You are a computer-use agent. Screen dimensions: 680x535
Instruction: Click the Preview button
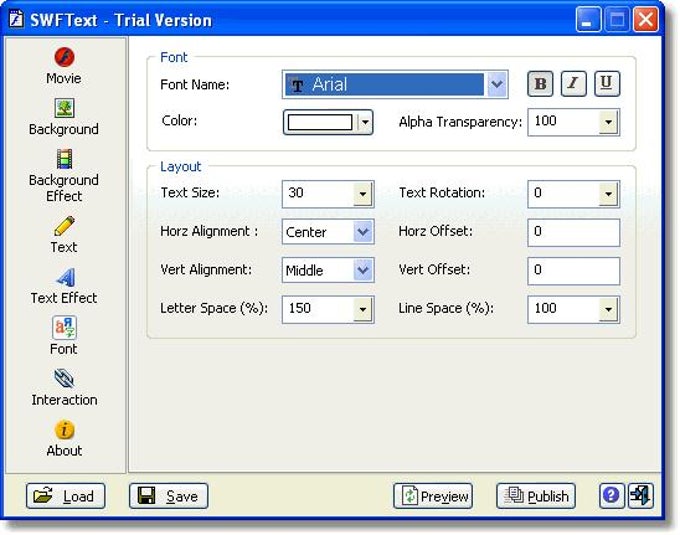tap(433, 496)
